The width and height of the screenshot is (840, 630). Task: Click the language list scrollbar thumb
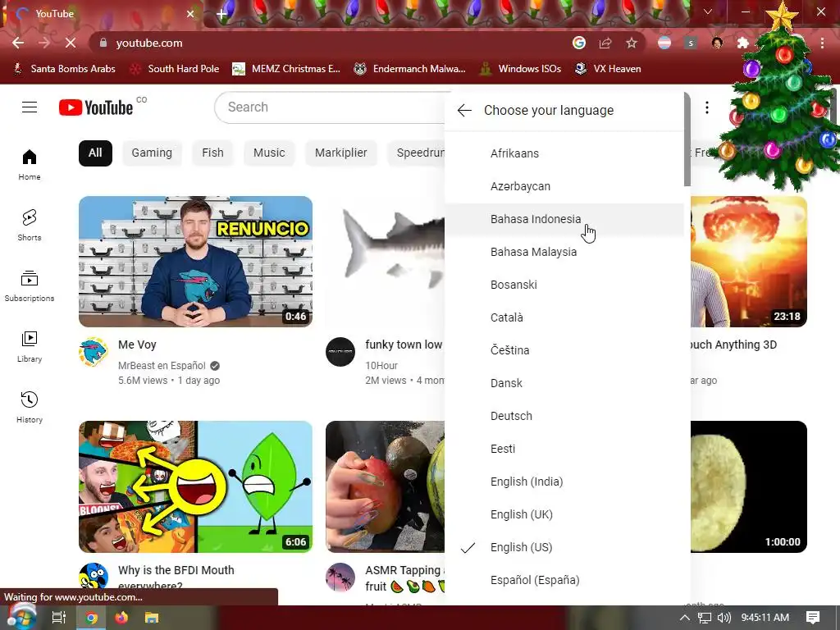[687, 139]
